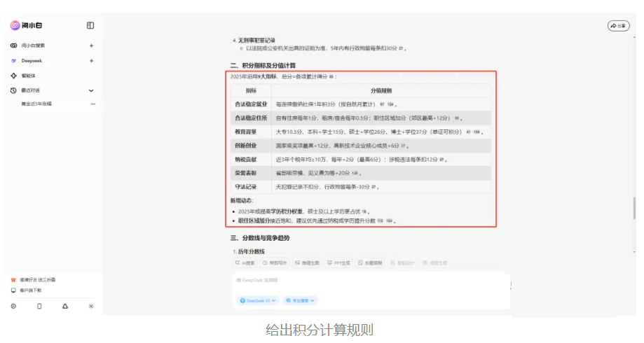Open the DeepSeek V3 model dropdown
The image size is (644, 343).
pos(258,300)
